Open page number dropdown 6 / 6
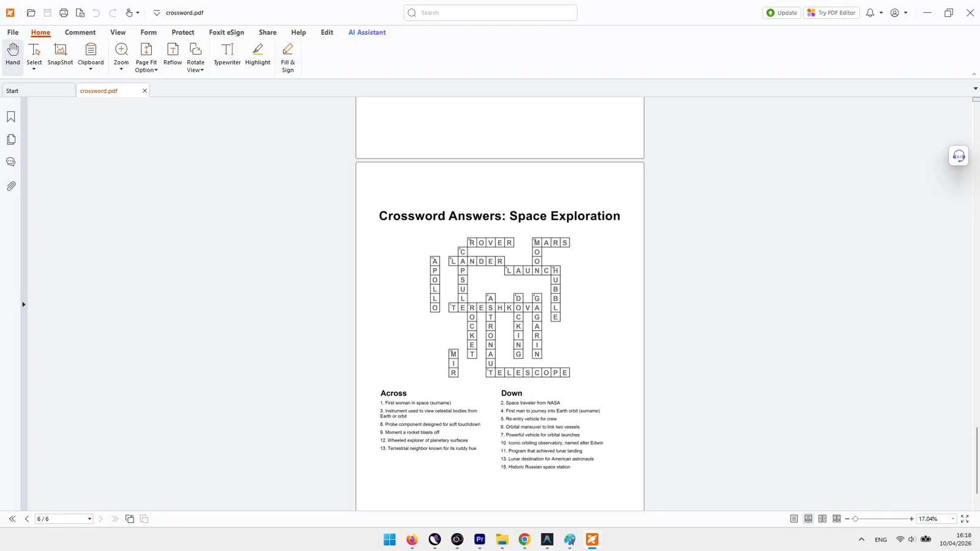 (89, 519)
